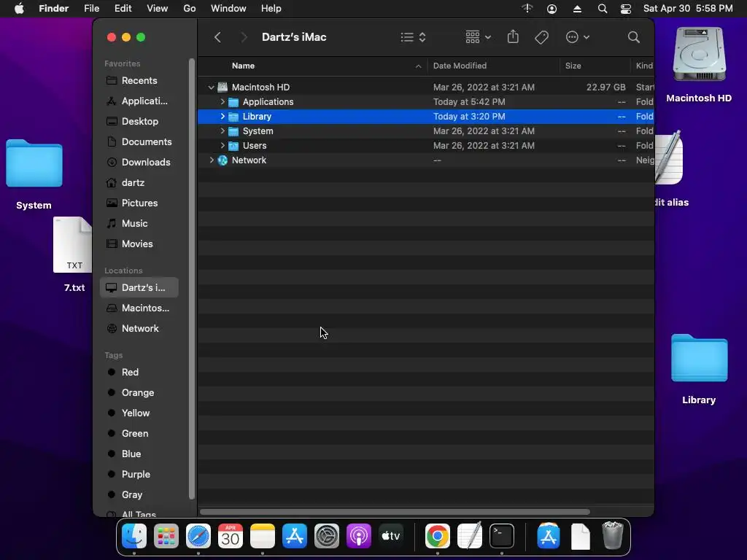Select the Library folder on desktop
Image resolution: width=747 pixels, height=560 pixels.
699,369
